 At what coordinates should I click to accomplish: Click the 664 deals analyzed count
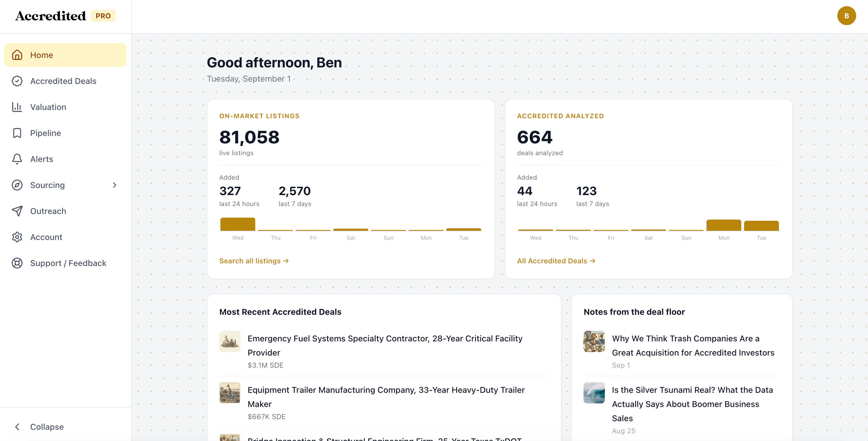tap(534, 137)
